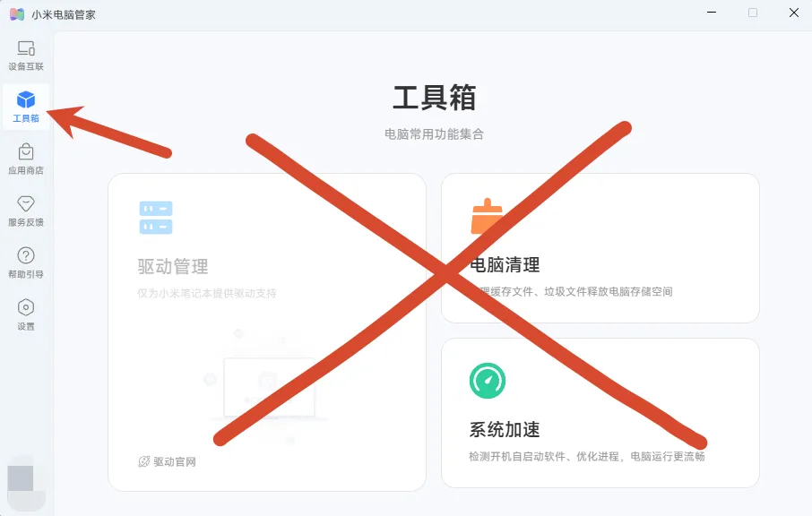Minimize the 小米电脑管家 window
812x516 pixels.
712,13
